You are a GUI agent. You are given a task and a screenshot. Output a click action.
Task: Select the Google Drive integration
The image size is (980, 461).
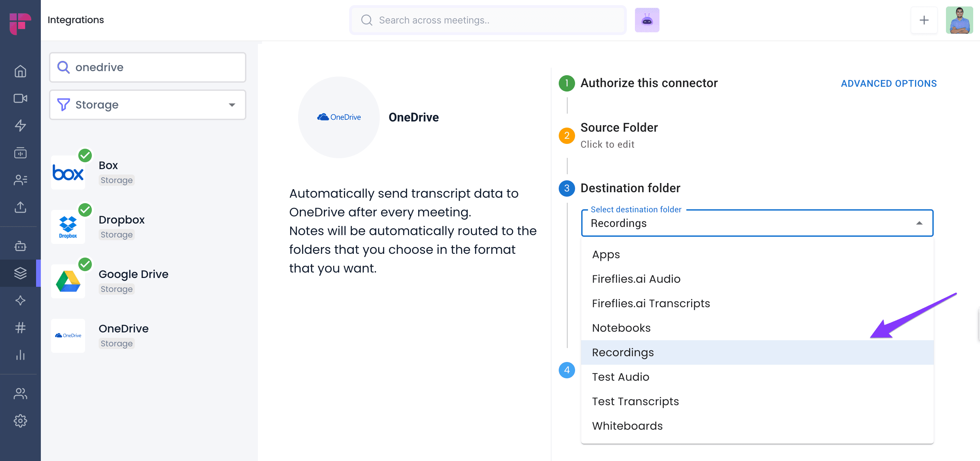(x=133, y=281)
